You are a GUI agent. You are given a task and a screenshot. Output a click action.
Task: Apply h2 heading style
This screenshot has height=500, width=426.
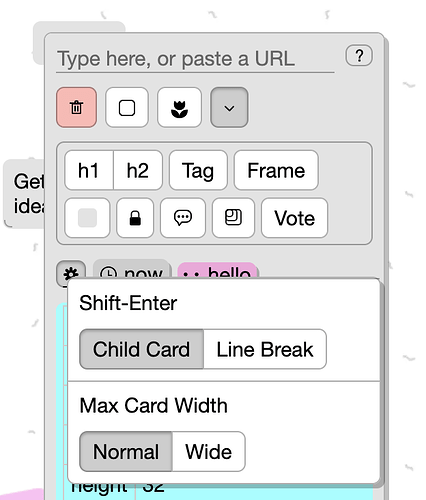[x=138, y=170]
